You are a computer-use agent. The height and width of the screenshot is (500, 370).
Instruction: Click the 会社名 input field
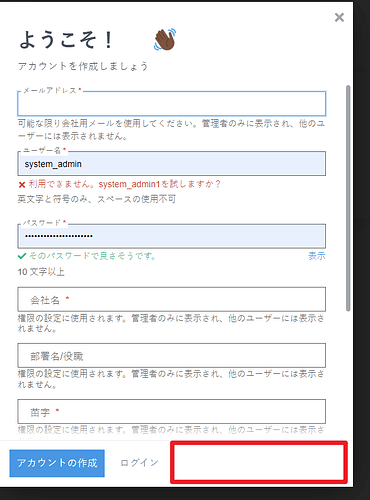click(172, 300)
